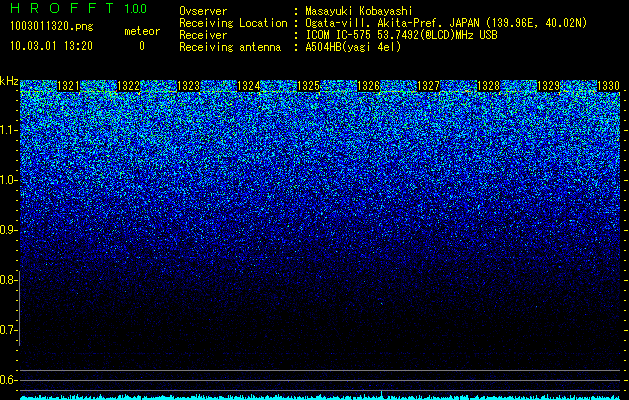Screen dimensions: 629x400
Task: Click the Receiving Location label
Action: point(233,23)
